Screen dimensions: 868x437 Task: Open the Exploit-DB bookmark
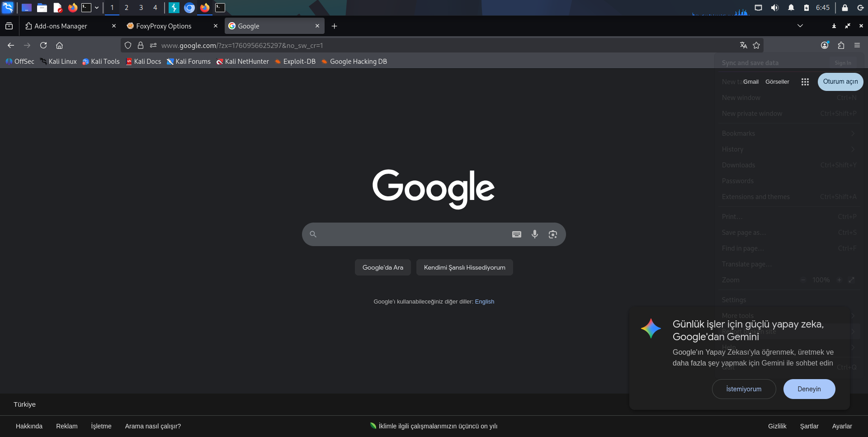click(295, 62)
